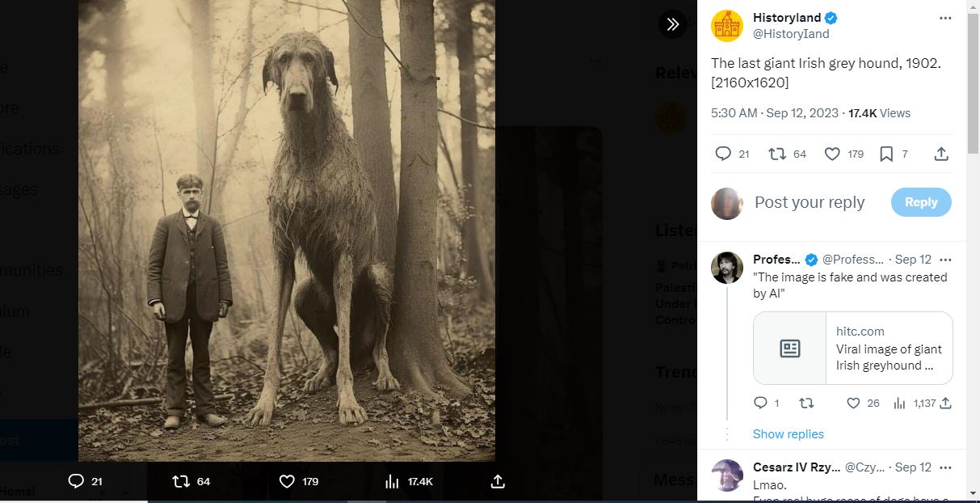Open more options on first reply comment
The image size is (980, 503).
click(x=945, y=260)
